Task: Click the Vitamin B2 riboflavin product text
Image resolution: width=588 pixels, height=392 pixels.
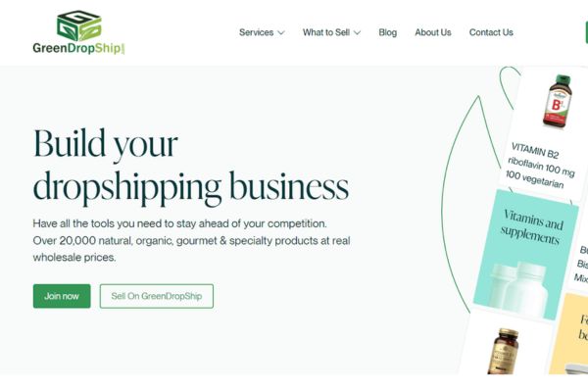Action: (x=540, y=166)
